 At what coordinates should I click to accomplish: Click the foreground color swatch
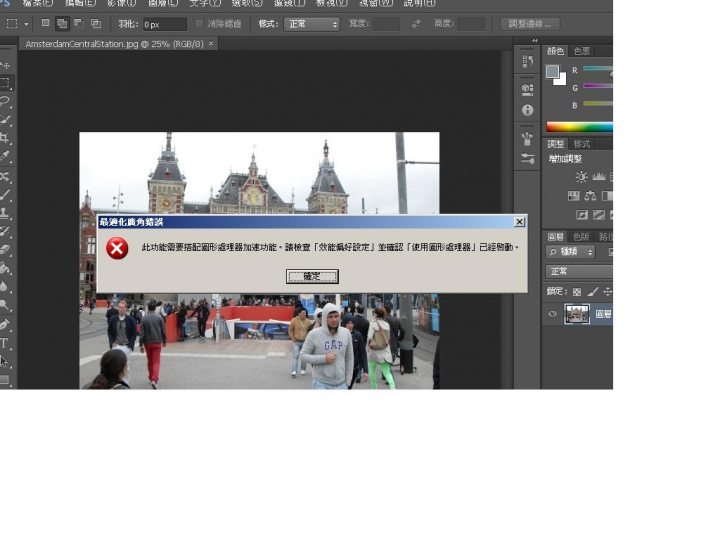(552, 72)
